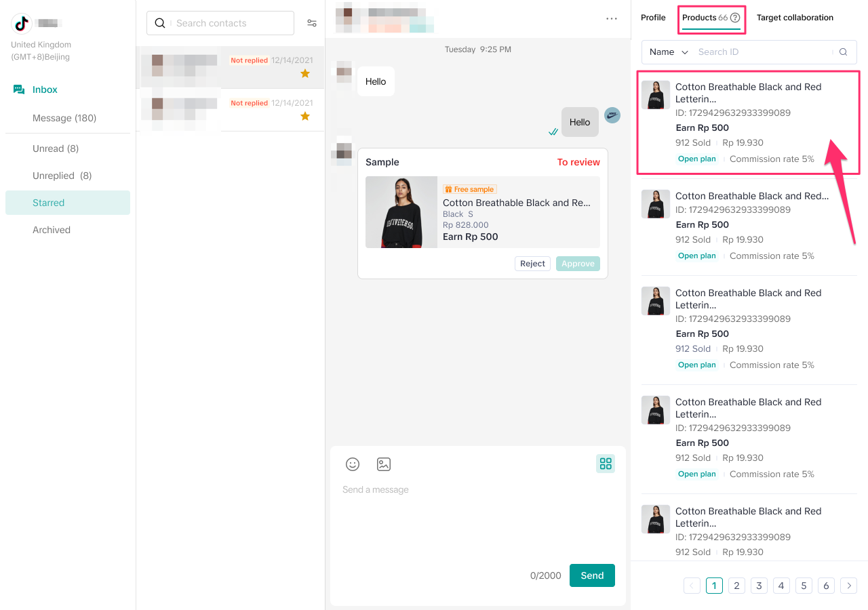Click the TikTok logo avatar
The height and width of the screenshot is (610, 868).
22,24
